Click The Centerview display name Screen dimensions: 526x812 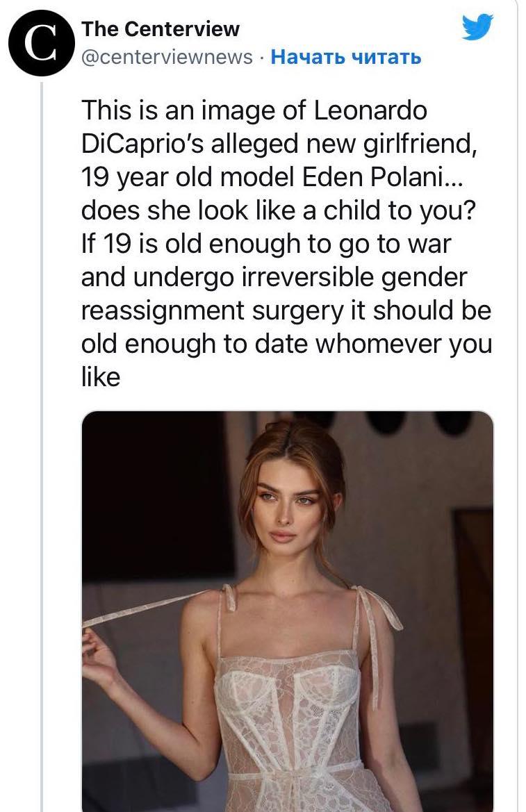[x=161, y=29]
